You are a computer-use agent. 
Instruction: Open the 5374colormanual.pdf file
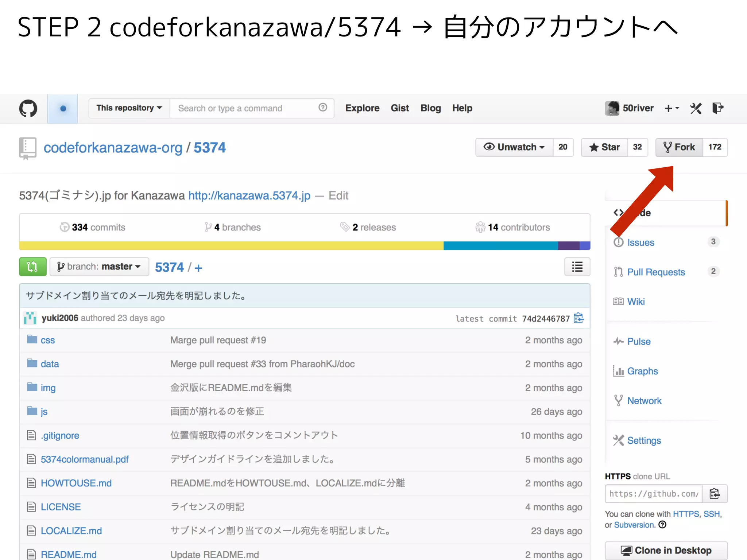click(85, 459)
